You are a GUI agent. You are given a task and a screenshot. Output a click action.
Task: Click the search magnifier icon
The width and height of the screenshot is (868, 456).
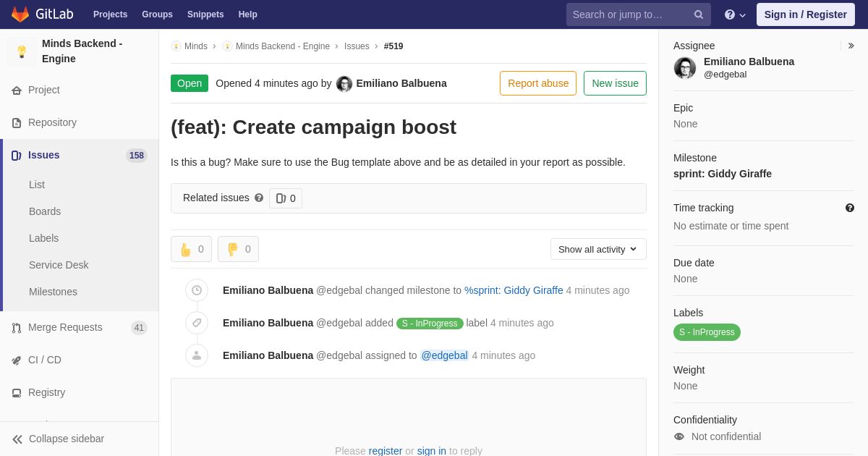699,14
